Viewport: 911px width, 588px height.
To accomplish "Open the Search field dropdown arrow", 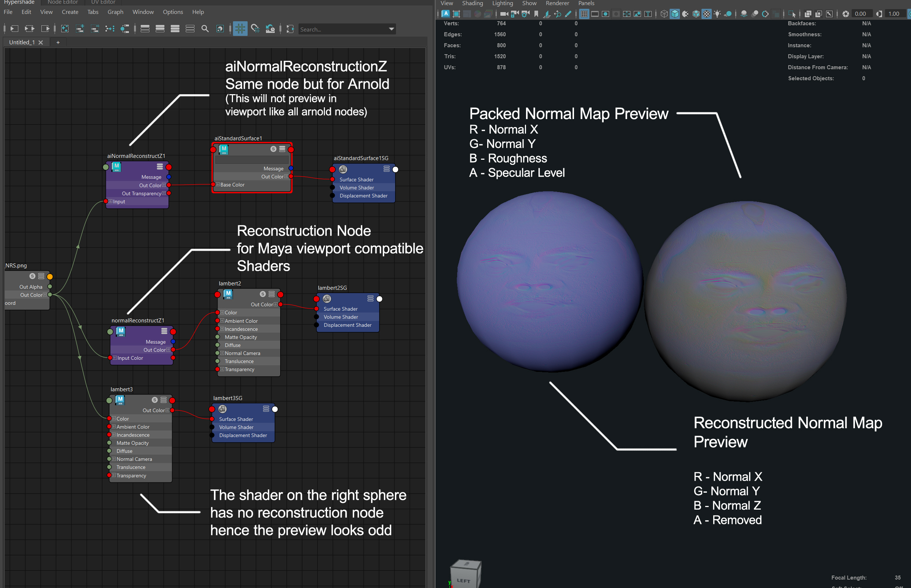I will (391, 29).
